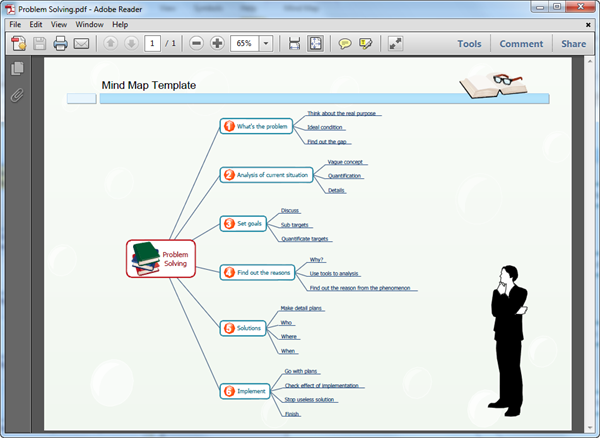The image size is (600, 438).
Task: Click the scroll up arrow of the scrollbar
Action: pos(590,61)
